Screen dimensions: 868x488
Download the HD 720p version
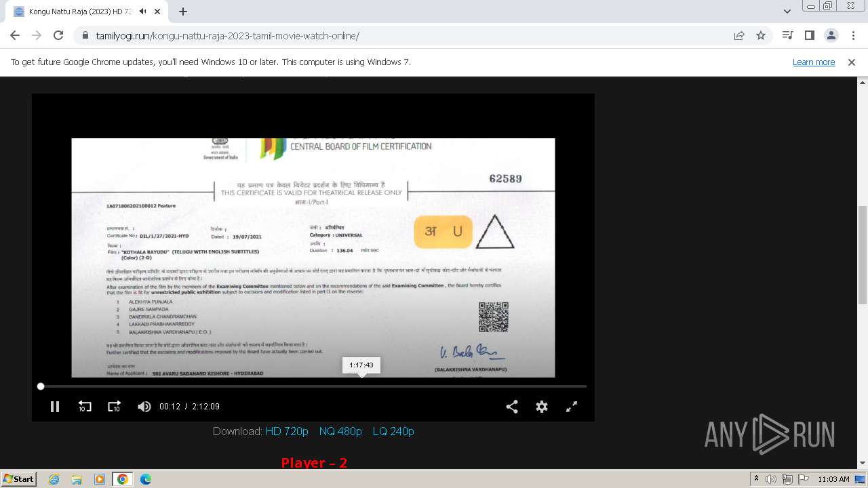287,431
